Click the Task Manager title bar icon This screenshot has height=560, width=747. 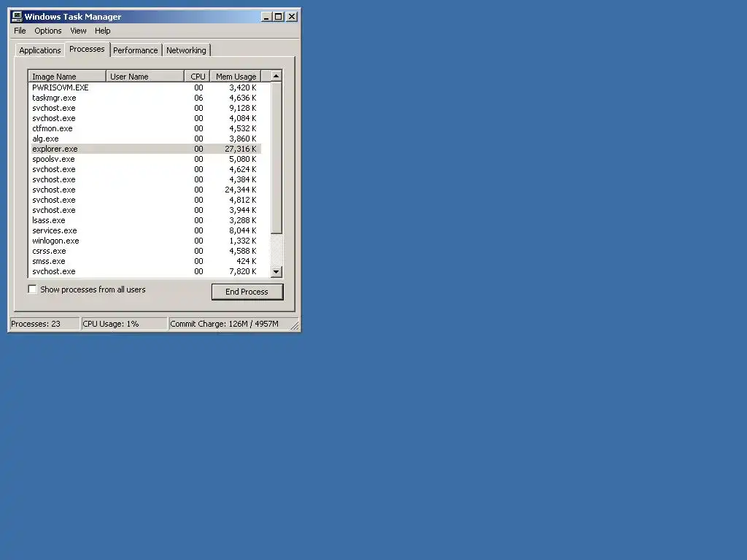(18, 17)
